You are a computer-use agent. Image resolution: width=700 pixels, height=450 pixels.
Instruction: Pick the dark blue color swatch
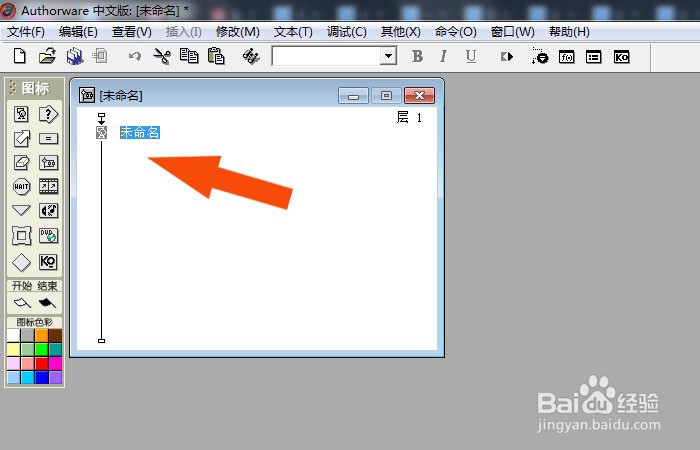pyautogui.click(x=42, y=377)
